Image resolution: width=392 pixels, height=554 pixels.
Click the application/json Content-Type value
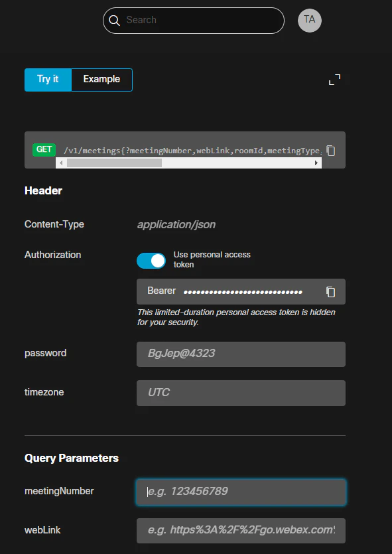tap(176, 225)
